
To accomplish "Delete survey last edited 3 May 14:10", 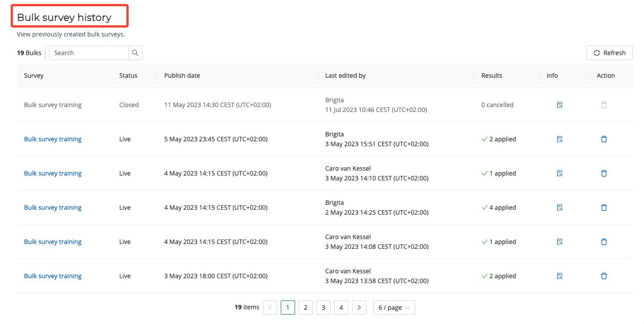I will pos(604,173).
